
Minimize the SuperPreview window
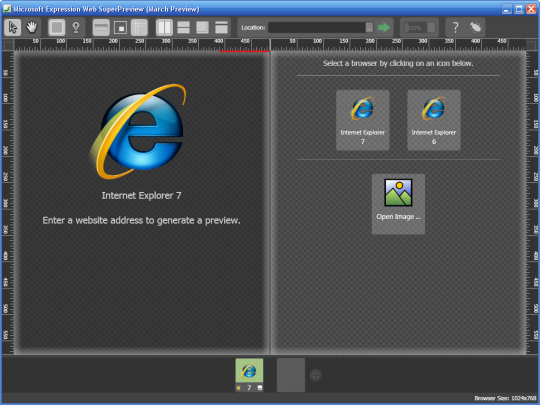[x=506, y=9]
